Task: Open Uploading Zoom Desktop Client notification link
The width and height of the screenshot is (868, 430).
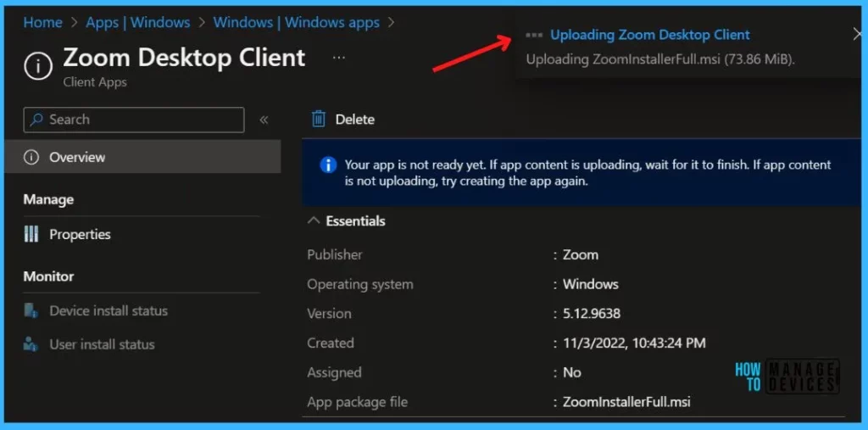Action: coord(650,35)
